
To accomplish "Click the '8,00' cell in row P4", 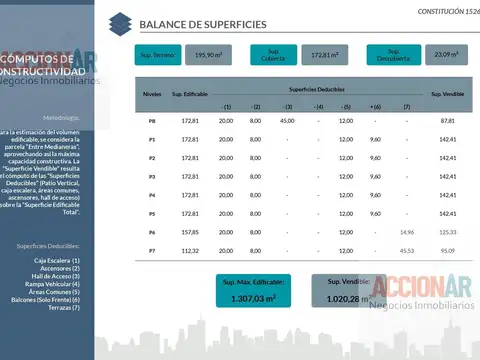I will pos(255,195).
